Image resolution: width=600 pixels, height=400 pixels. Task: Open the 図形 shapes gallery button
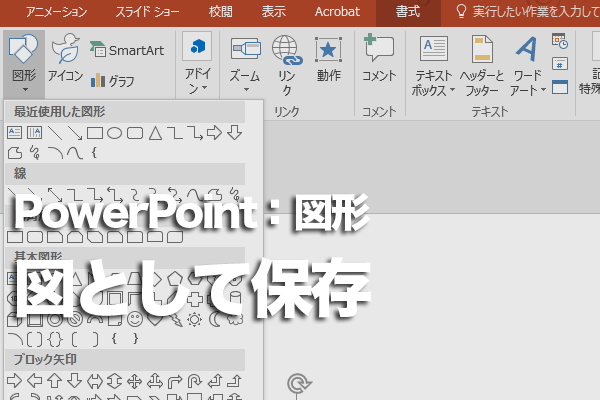click(x=24, y=64)
